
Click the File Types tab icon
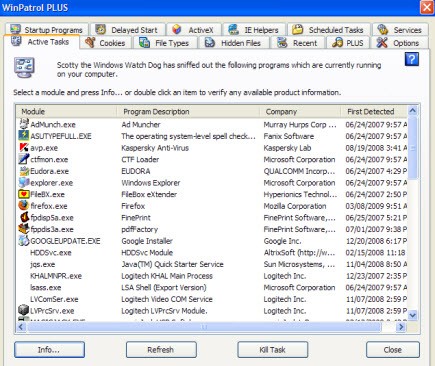(144, 43)
